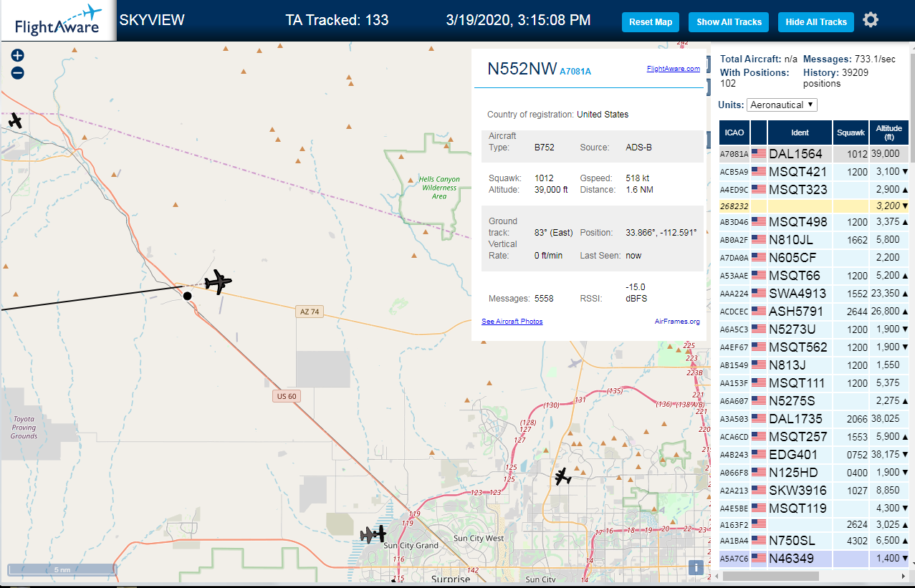Screen dimensions: 915x588
Task: Click the black track position dot
Action: (x=187, y=296)
